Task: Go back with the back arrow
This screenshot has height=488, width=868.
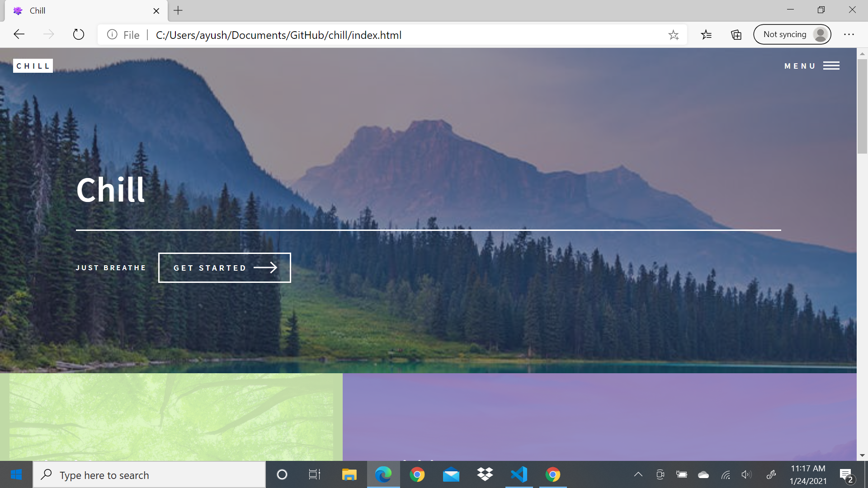Action: pyautogui.click(x=19, y=35)
